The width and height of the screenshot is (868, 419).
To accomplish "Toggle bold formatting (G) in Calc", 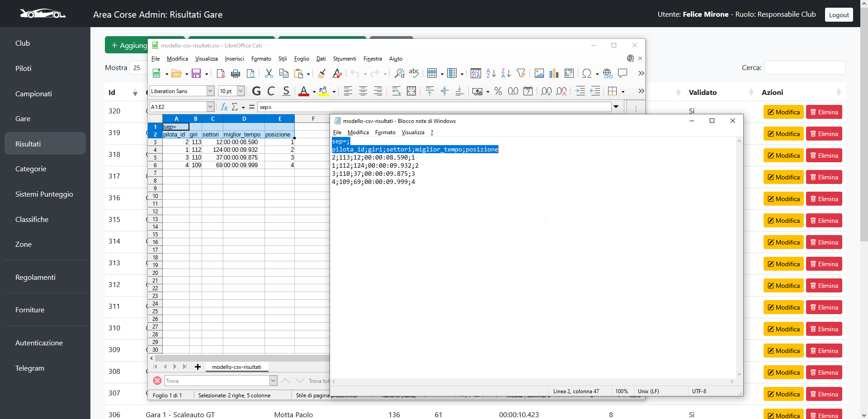I will click(256, 91).
